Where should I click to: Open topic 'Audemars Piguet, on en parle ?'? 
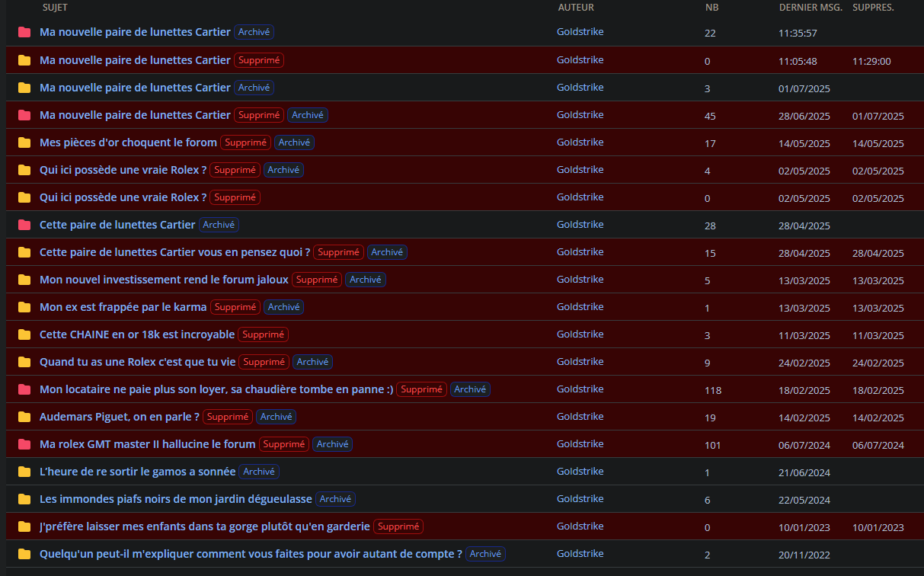tap(120, 417)
